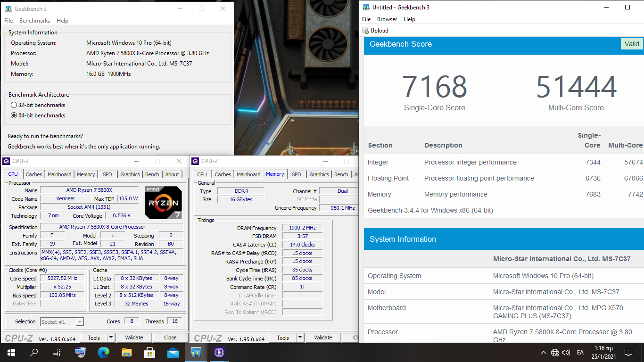Switch to Geekbench taskbar icon
The image size is (644, 362).
[196, 352]
